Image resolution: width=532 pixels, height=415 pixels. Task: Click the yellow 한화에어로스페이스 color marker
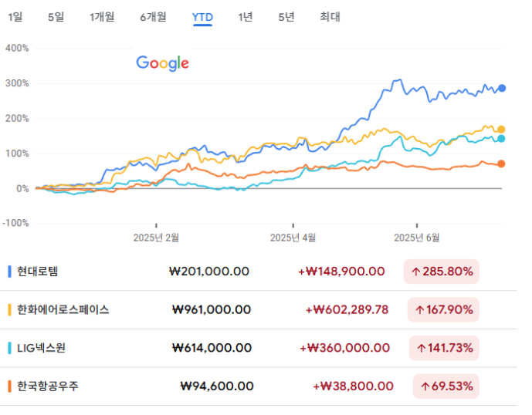tap(9, 309)
